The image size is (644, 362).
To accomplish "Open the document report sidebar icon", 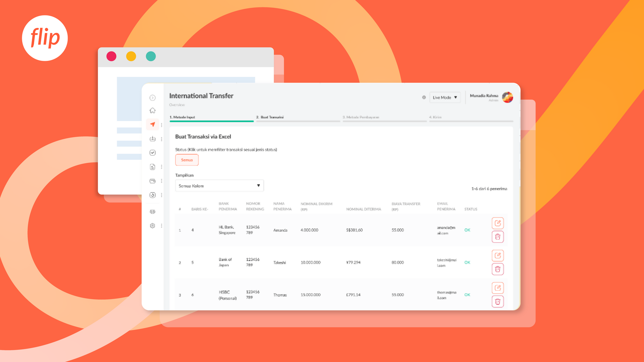I will [153, 167].
